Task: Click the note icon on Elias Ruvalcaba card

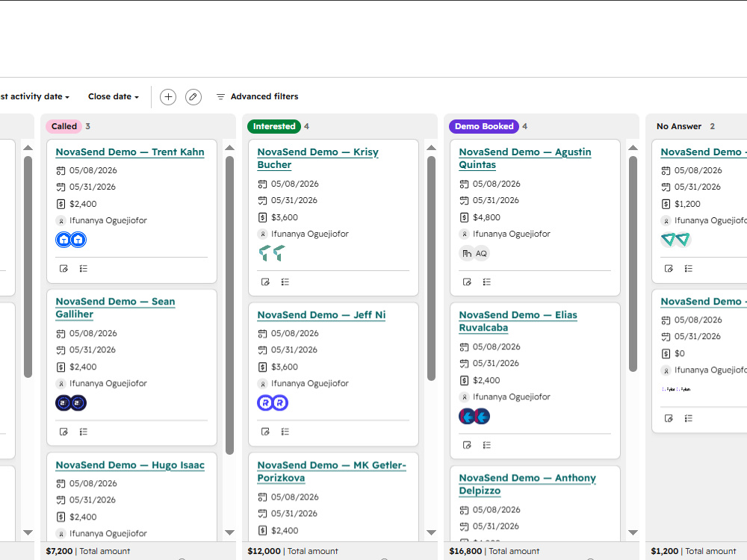Action: tap(467, 445)
